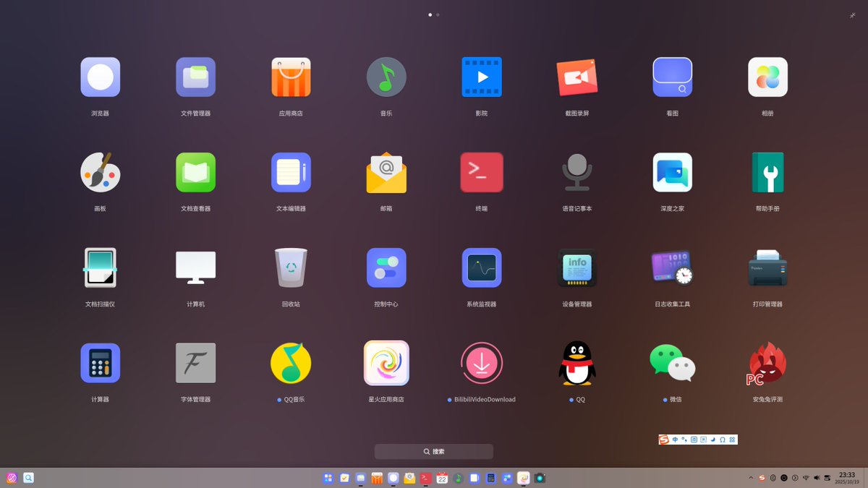Expand the system tray hidden icons
The image size is (868, 488).
[x=751, y=478]
